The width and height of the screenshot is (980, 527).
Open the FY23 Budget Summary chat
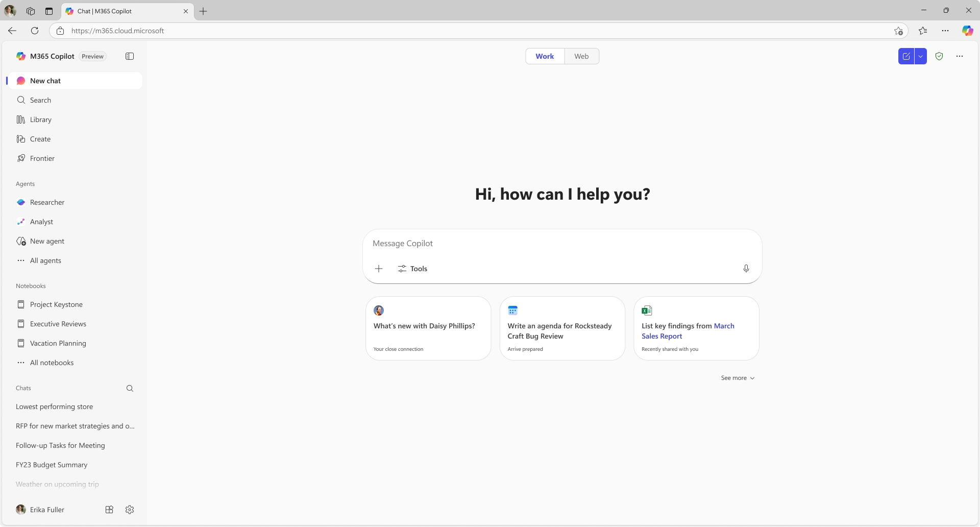(51, 465)
